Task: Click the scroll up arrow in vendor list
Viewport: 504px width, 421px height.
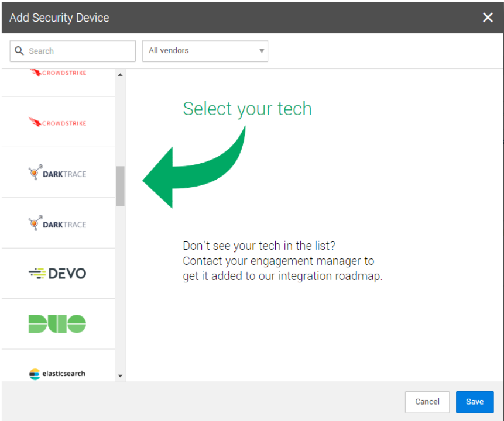Action: (x=120, y=75)
